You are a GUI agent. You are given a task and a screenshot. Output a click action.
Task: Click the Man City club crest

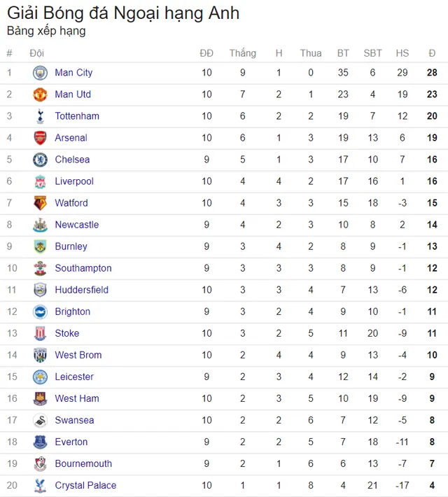click(x=41, y=73)
